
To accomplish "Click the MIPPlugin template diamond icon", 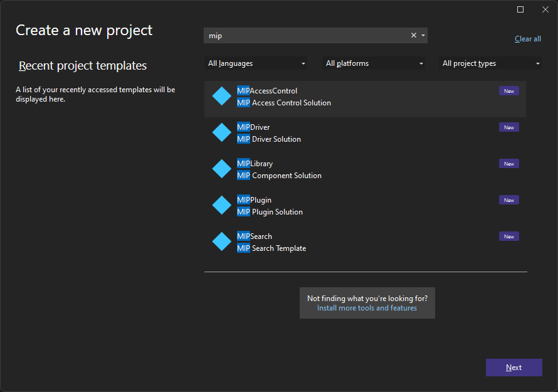I will click(x=221, y=205).
